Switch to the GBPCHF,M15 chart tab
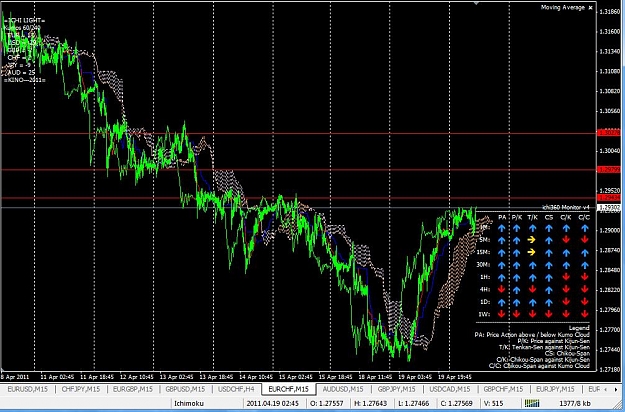 coord(503,389)
